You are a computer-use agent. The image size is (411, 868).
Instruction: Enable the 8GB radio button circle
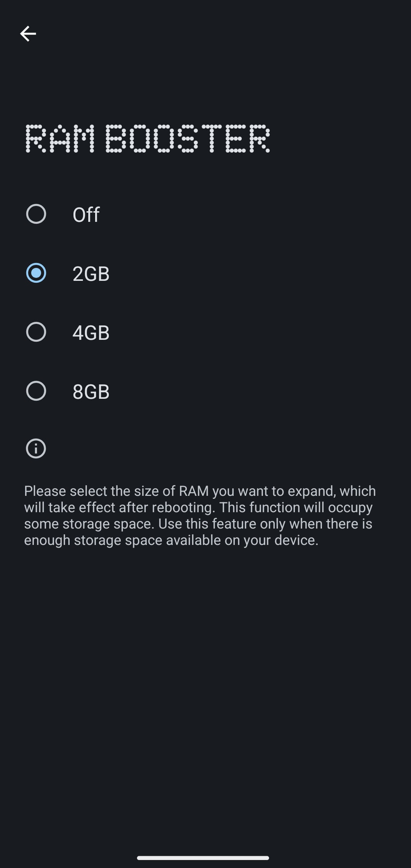click(x=36, y=391)
